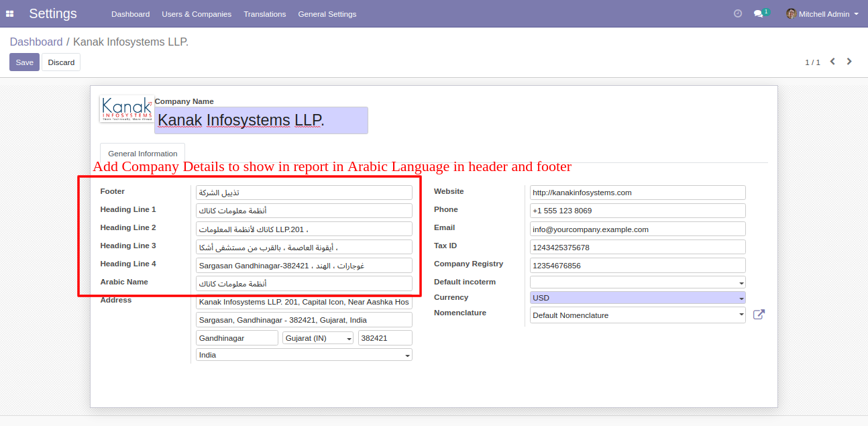Click the Company Registry field
This screenshot has height=426, width=868.
(638, 265)
